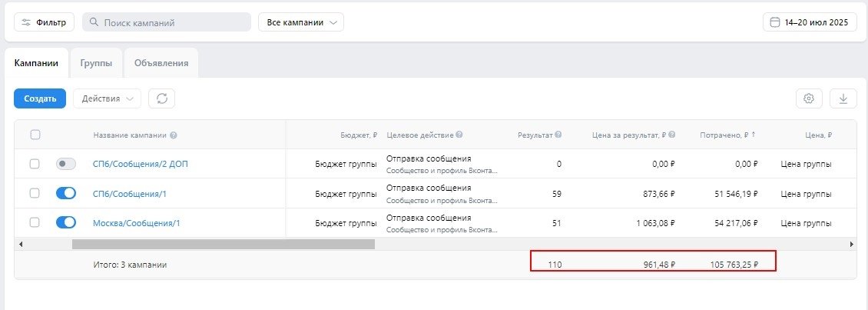Expand the Все кампании dropdown
This screenshot has height=310, width=868.
pos(301,22)
